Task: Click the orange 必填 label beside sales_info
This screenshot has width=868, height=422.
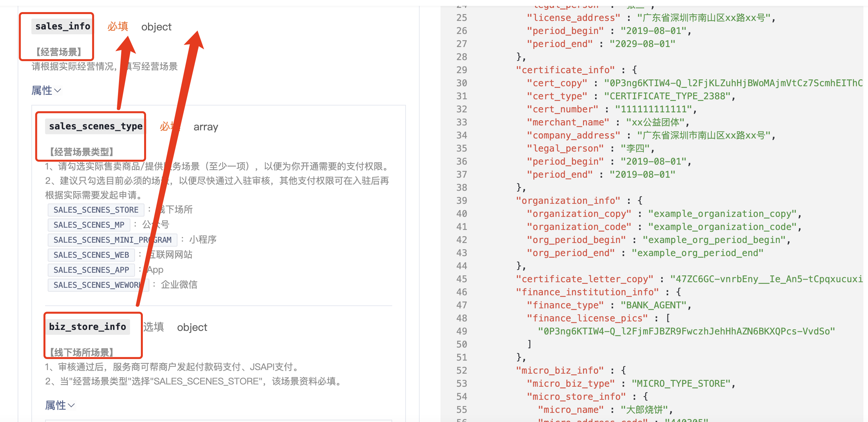Action: point(118,26)
